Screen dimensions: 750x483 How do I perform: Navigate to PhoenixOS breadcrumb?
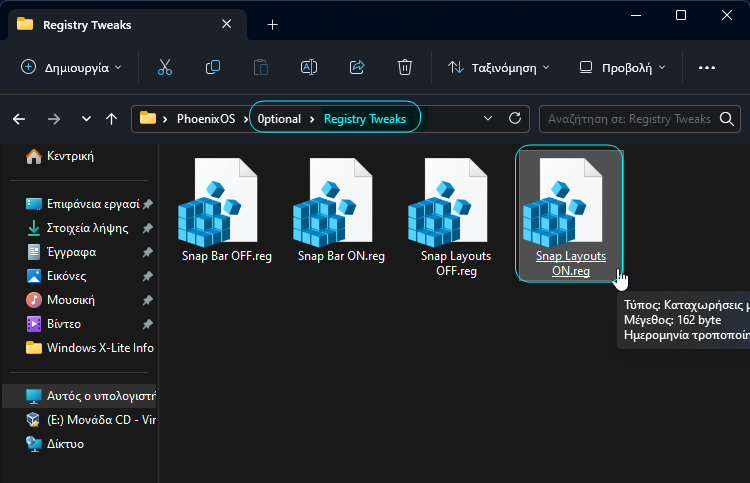[x=206, y=119]
